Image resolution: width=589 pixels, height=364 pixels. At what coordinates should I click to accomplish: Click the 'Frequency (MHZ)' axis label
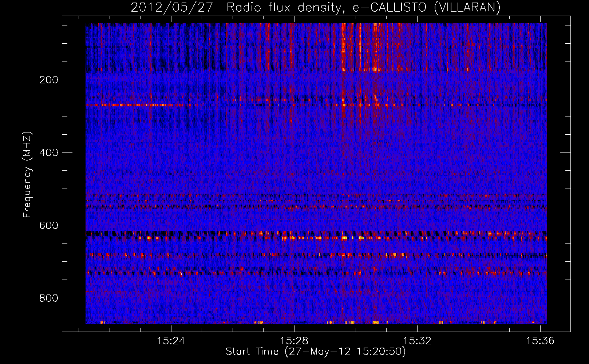(27, 174)
